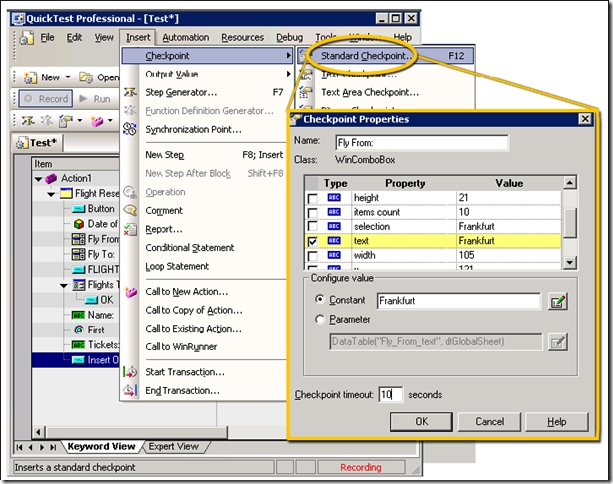Open the Automation menu
Image resolution: width=613 pixels, height=484 pixels.
186,38
